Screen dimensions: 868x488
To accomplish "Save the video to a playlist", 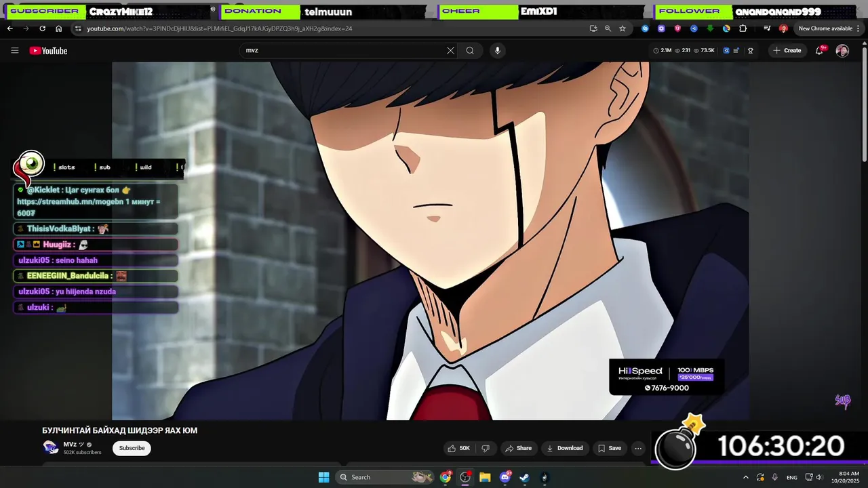I will (x=610, y=448).
